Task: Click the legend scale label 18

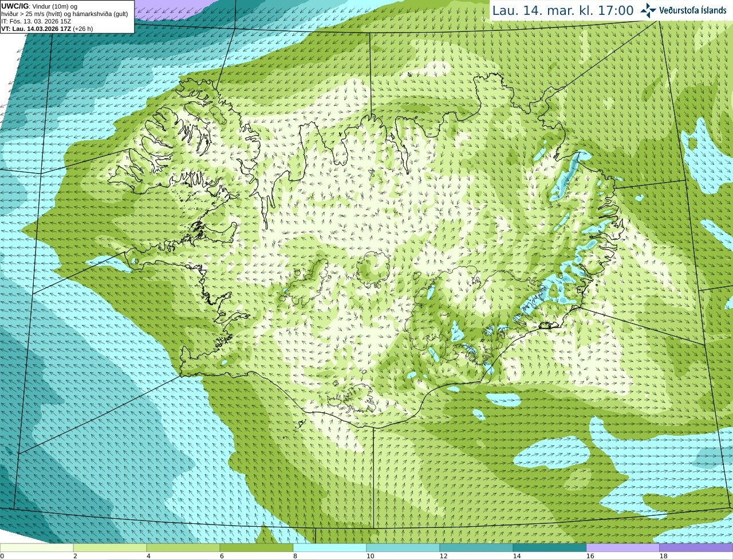Action: pyautogui.click(x=663, y=556)
